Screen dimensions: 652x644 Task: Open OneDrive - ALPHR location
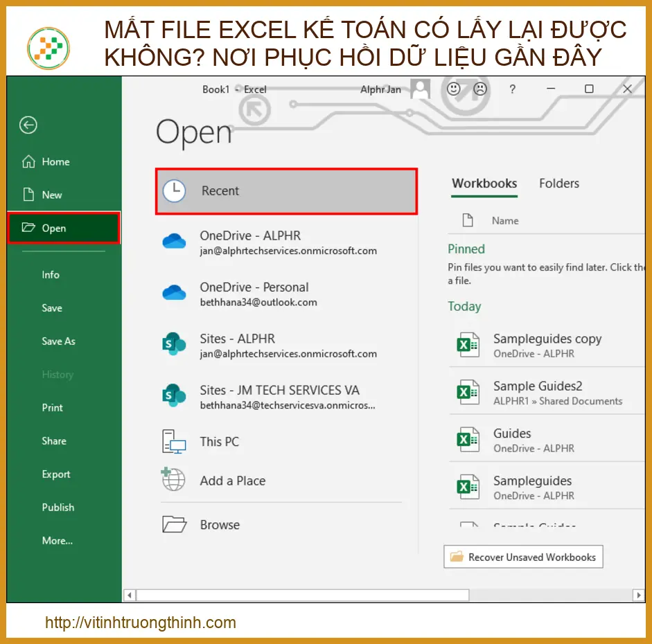(x=286, y=242)
